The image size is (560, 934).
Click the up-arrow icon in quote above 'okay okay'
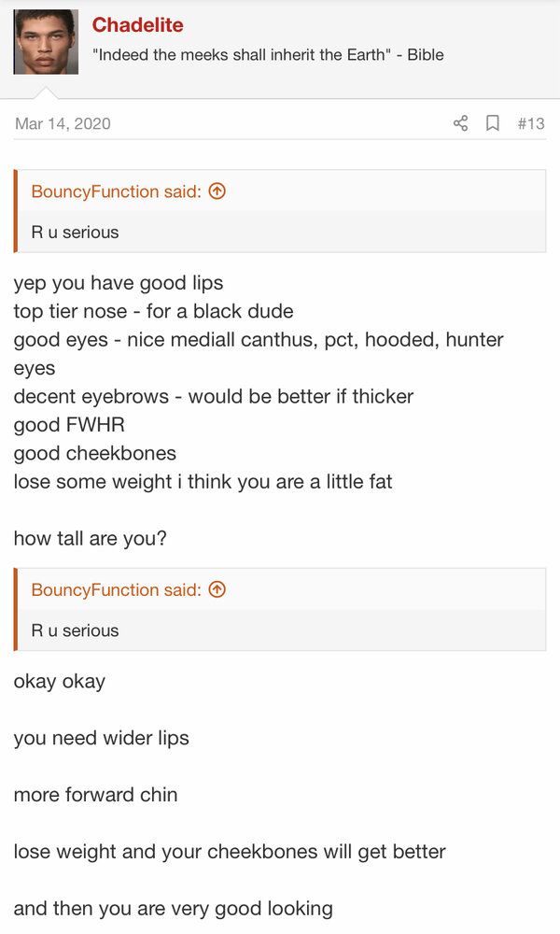point(217,589)
